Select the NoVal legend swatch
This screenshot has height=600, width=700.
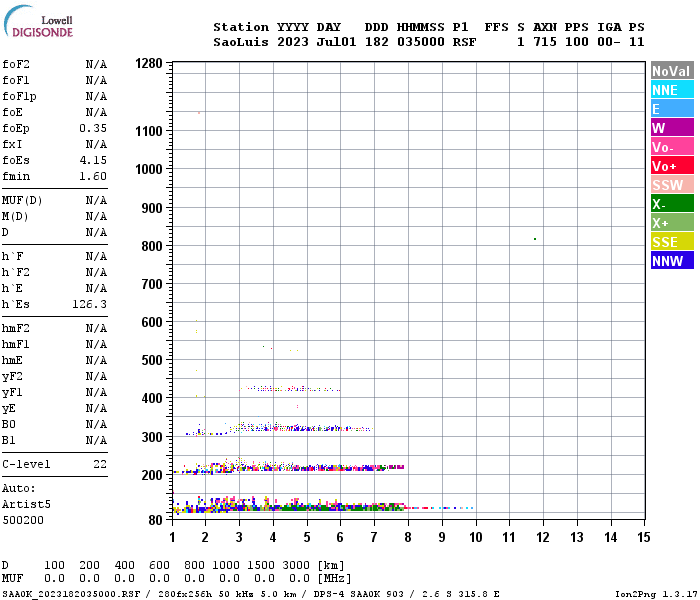pos(672,71)
